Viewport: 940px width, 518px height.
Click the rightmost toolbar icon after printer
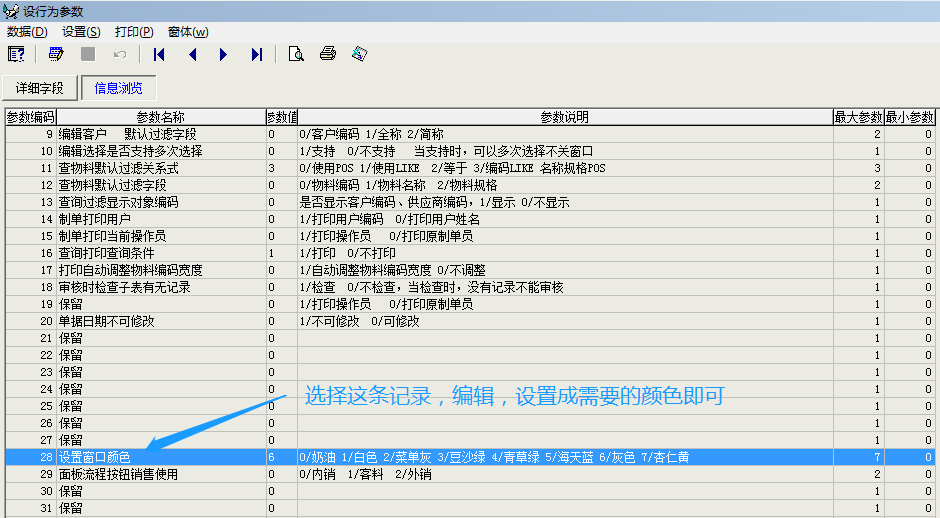tap(359, 54)
